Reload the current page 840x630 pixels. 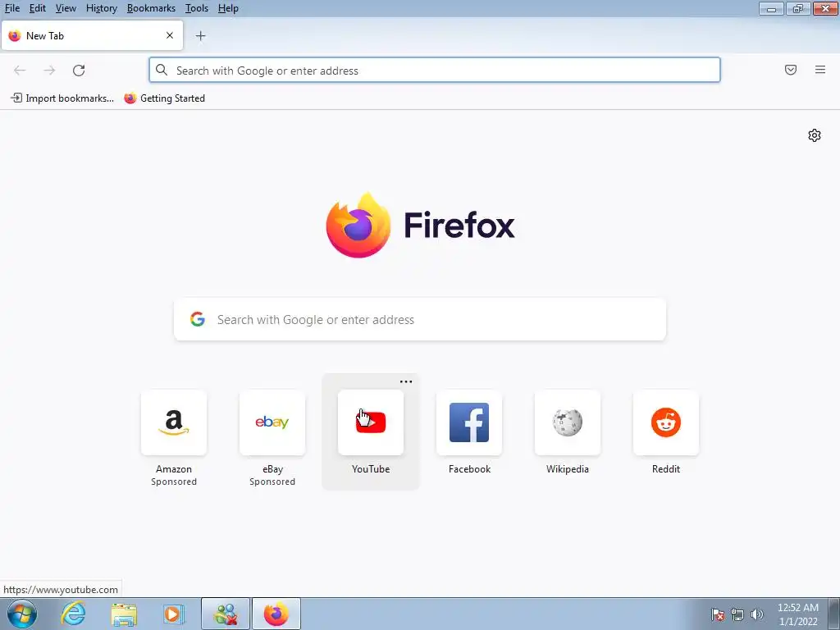(79, 71)
